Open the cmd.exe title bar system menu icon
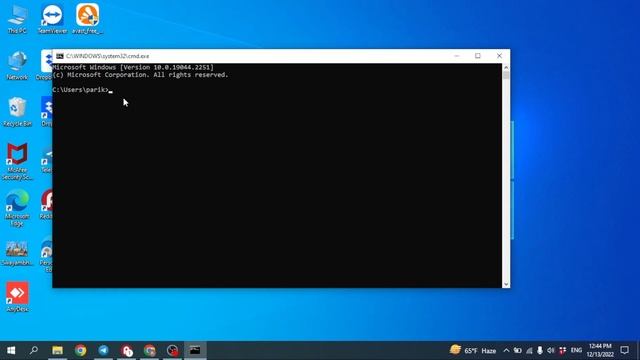640x360 pixels. pos(60,56)
